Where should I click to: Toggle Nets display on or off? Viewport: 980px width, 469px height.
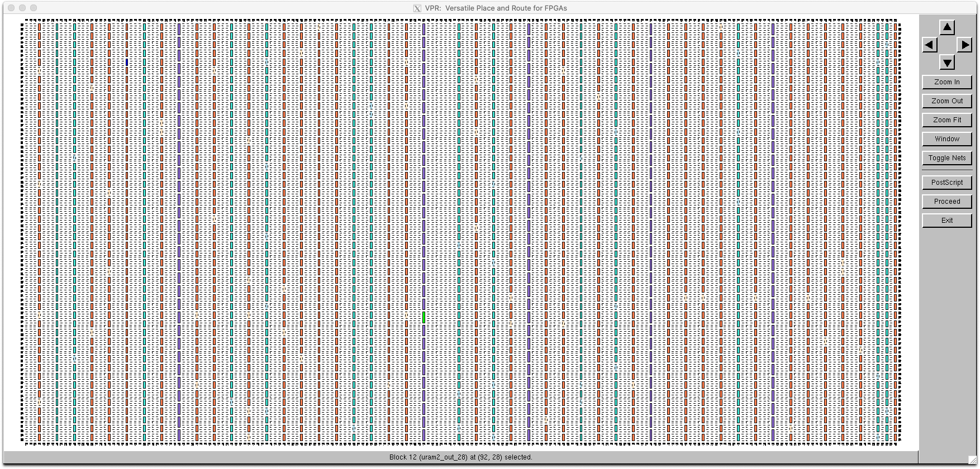click(x=947, y=158)
